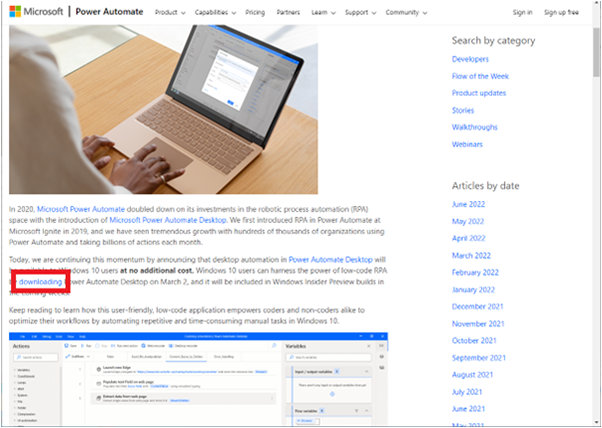
Task: Open October 2021 articles
Action: click(x=474, y=340)
